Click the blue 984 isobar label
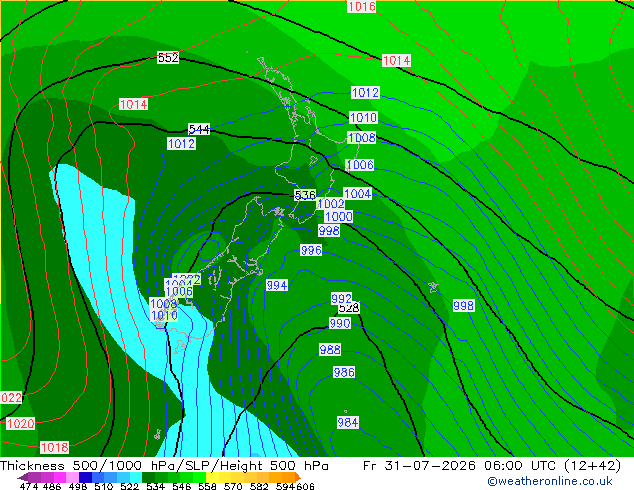The image size is (634, 490). (348, 423)
